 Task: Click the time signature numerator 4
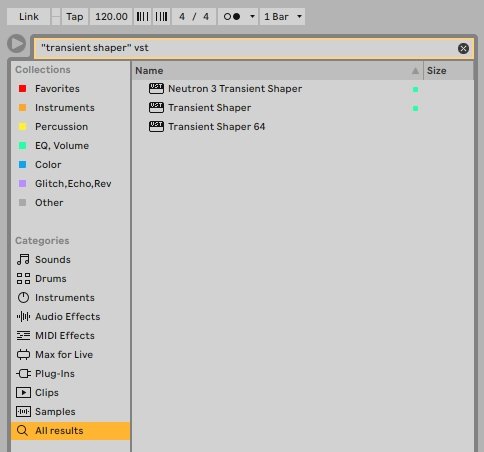pyautogui.click(x=182, y=16)
